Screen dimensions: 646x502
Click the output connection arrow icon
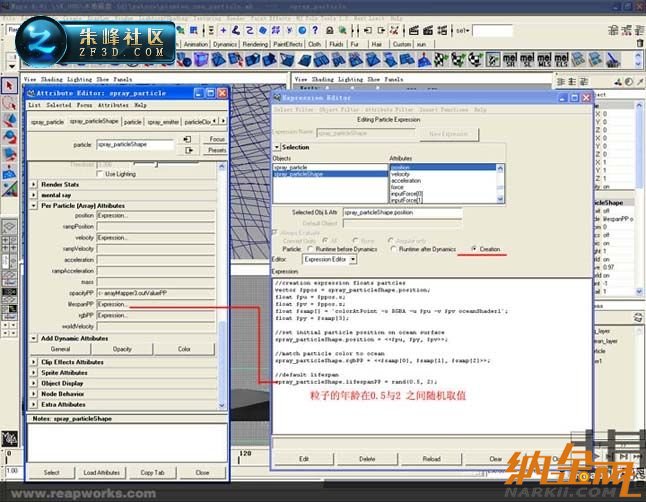[x=188, y=150]
